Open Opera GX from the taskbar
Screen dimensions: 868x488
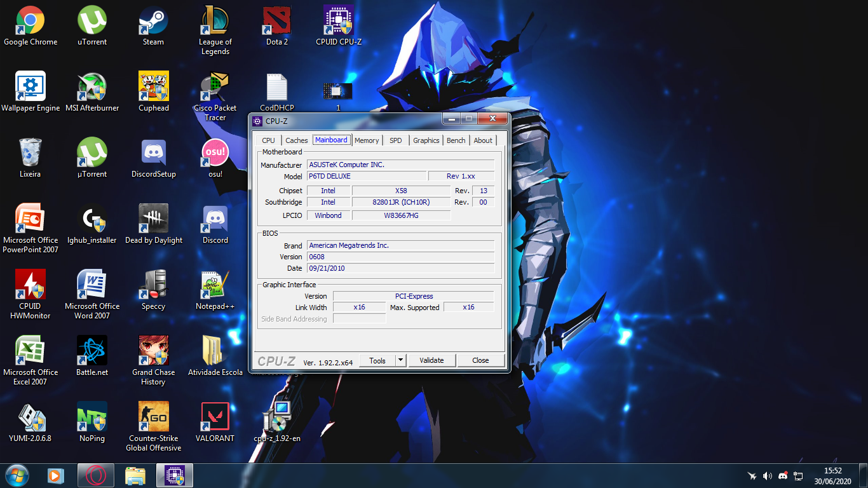click(x=95, y=475)
